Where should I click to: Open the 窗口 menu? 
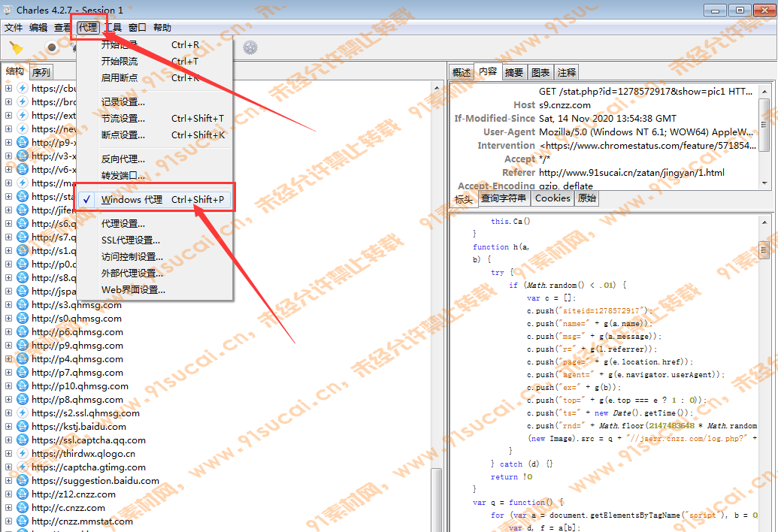[x=138, y=28]
